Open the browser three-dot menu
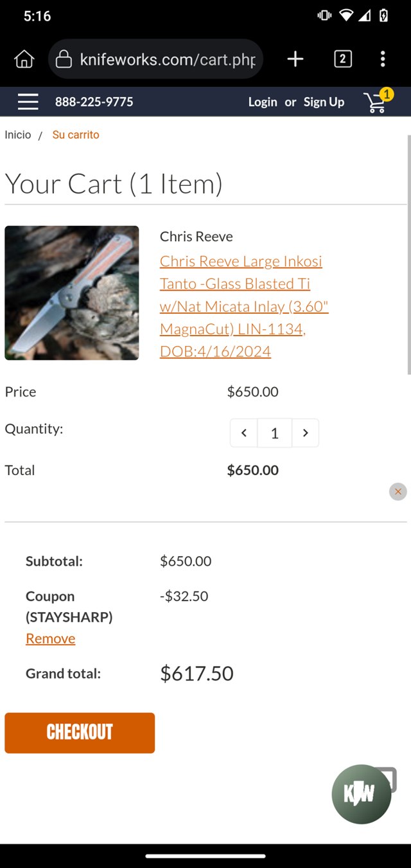 click(383, 59)
